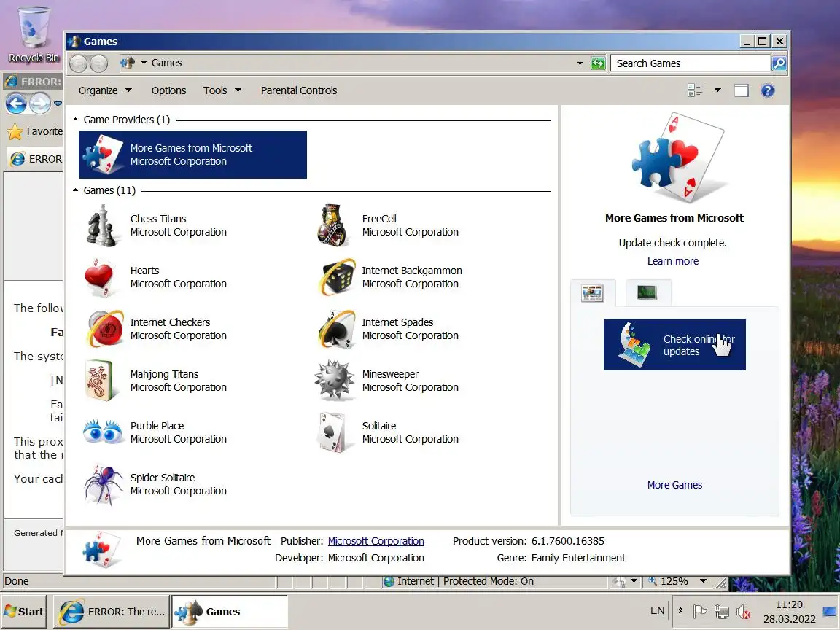The image size is (840, 630).
Task: Select the Internet Checkers icon
Action: [x=104, y=329]
